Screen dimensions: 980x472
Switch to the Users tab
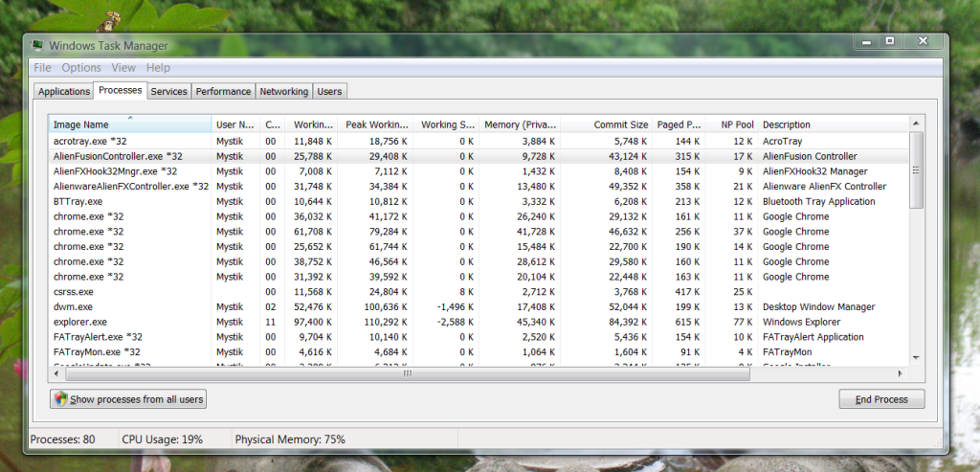(x=329, y=91)
